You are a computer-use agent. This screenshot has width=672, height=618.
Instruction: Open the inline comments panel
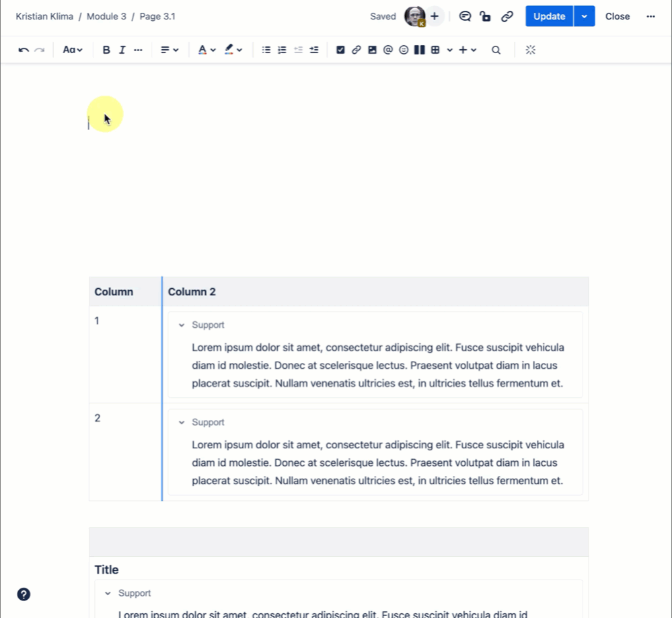click(x=465, y=16)
